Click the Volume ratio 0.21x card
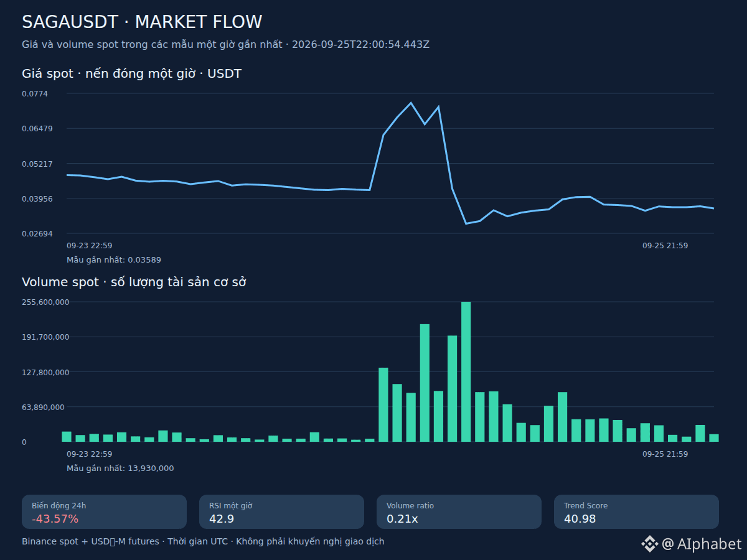 (459, 512)
